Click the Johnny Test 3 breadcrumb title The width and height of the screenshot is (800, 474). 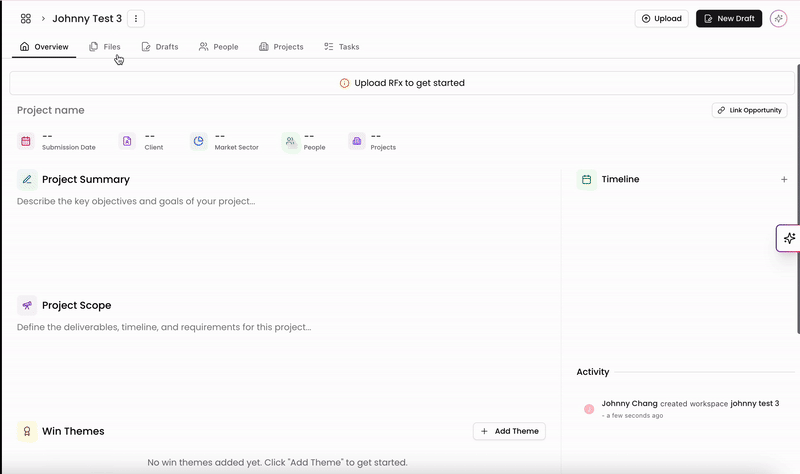(87, 18)
